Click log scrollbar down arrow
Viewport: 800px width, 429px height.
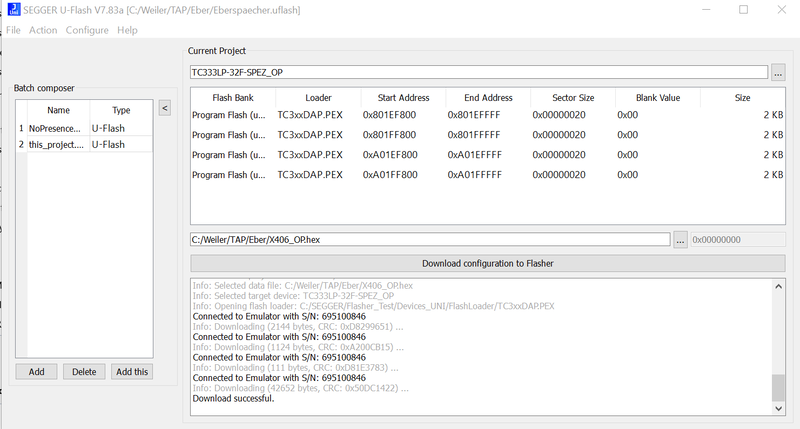pos(779,407)
